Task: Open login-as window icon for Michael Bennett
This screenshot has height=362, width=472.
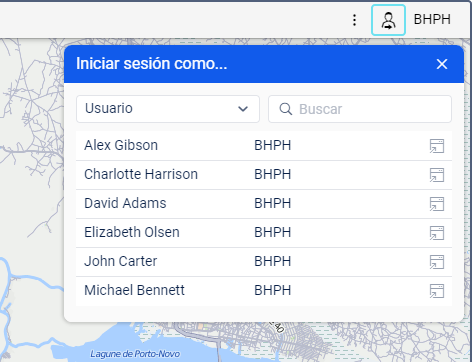Action: pyautogui.click(x=437, y=291)
